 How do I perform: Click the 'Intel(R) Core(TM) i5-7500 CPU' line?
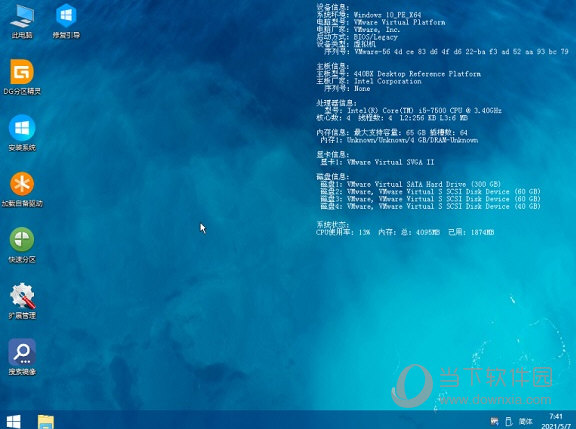tap(424, 110)
